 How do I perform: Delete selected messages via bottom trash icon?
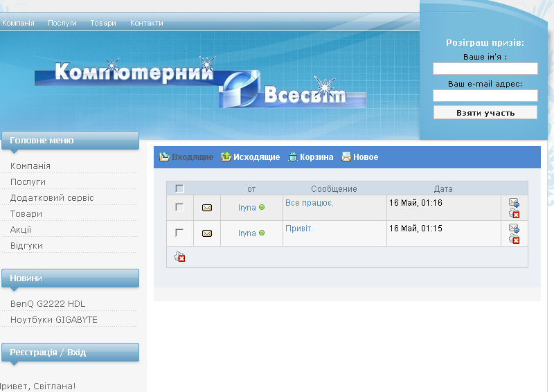click(180, 257)
